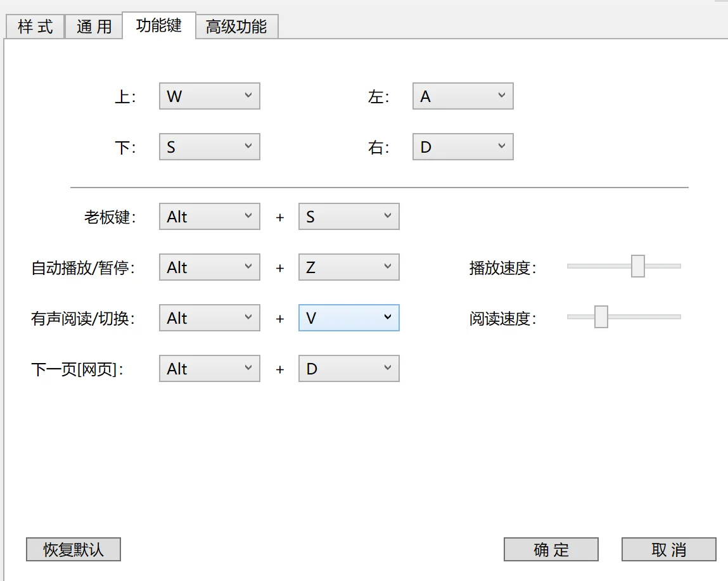Open 下一页[网页] letter key D dropdown
Image resolution: width=728 pixels, height=581 pixels.
click(348, 369)
